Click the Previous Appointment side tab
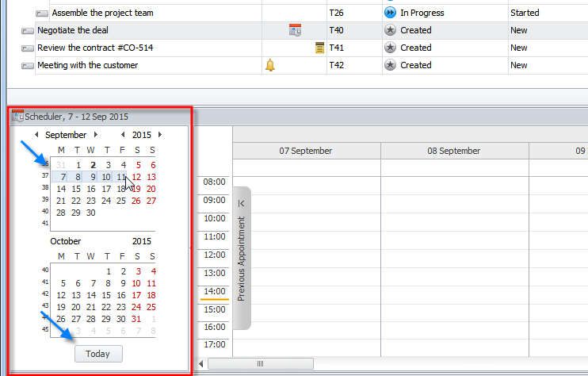Viewport: 588px width, 376px height. click(242, 258)
